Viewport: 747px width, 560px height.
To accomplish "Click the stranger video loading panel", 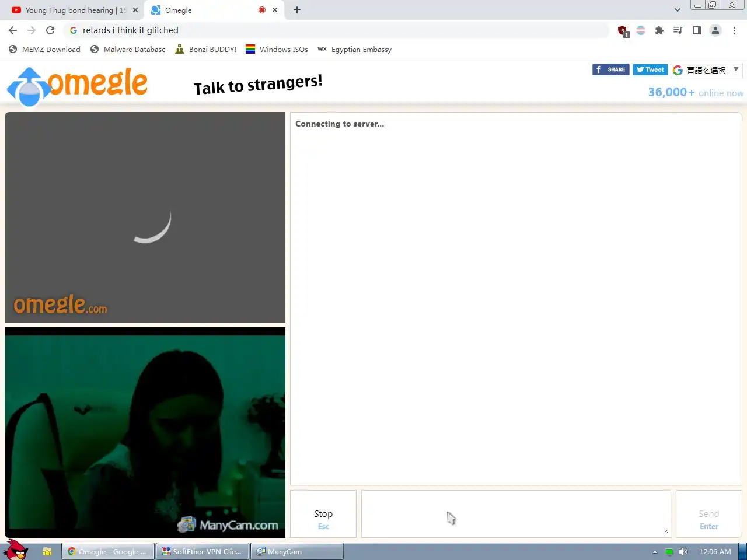I will 145,217.
